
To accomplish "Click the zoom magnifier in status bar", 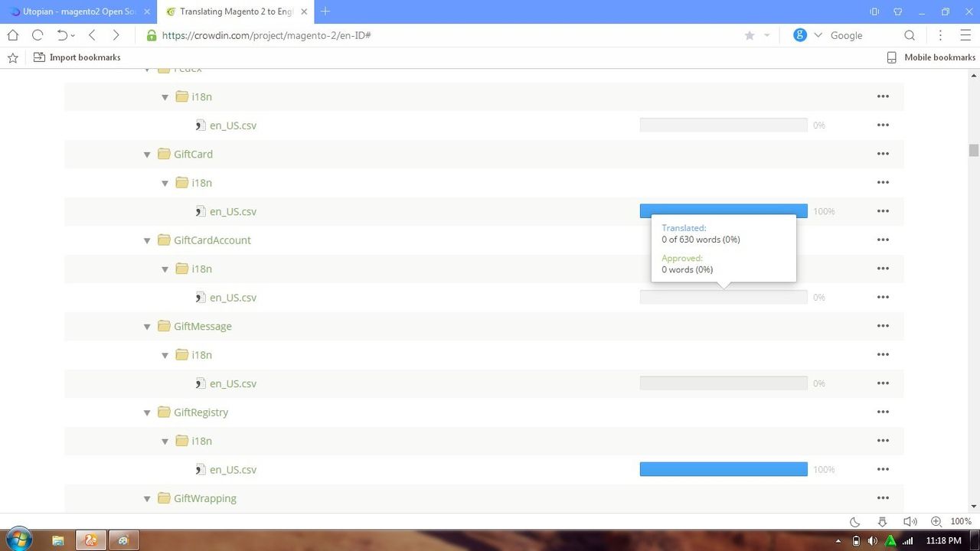I will click(x=936, y=522).
